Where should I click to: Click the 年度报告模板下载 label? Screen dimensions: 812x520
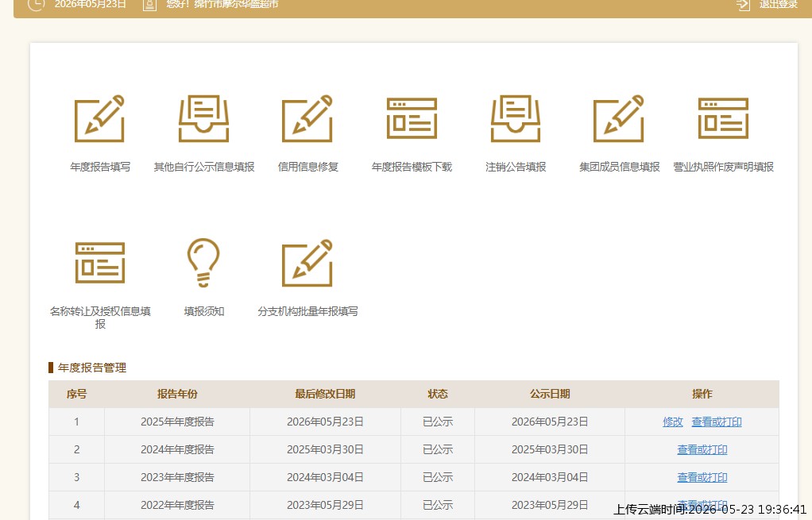[412, 167]
